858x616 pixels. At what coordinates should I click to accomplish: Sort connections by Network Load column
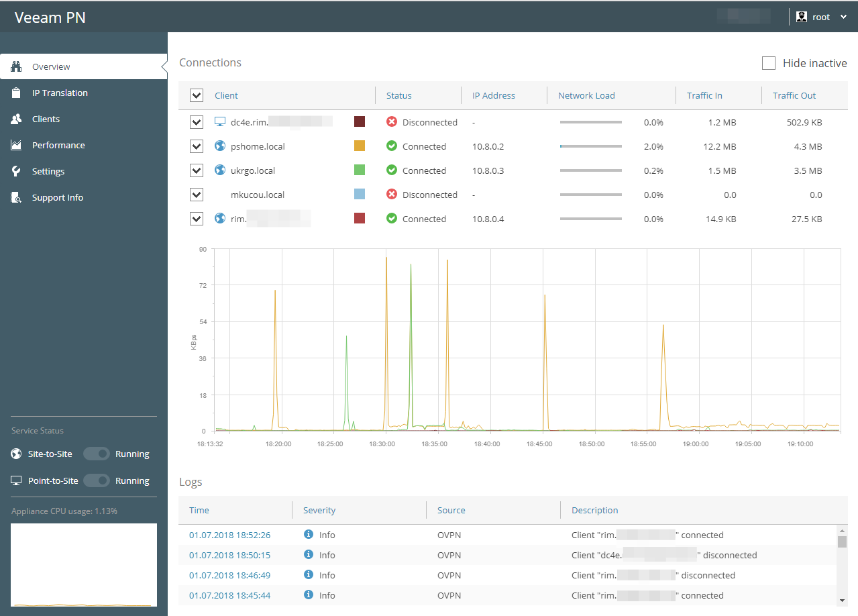[x=586, y=95]
